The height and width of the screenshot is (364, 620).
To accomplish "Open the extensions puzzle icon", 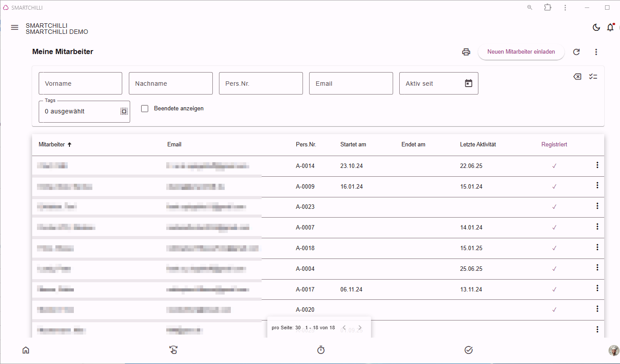I will (547, 7).
